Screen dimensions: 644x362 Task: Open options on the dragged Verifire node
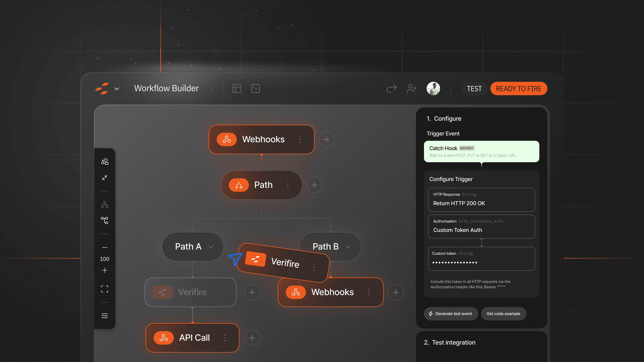click(314, 267)
